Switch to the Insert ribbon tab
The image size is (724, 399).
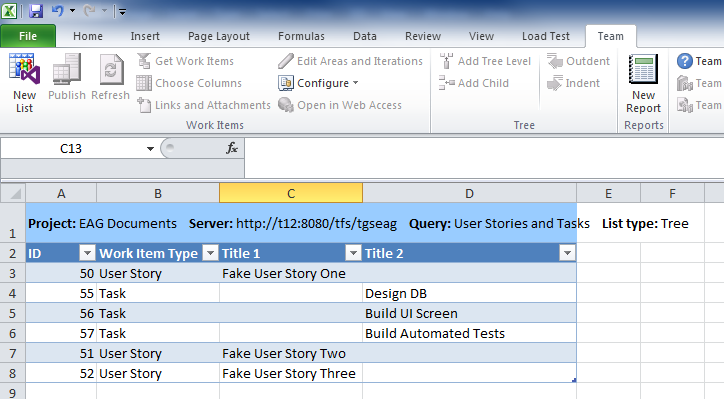[x=145, y=36]
